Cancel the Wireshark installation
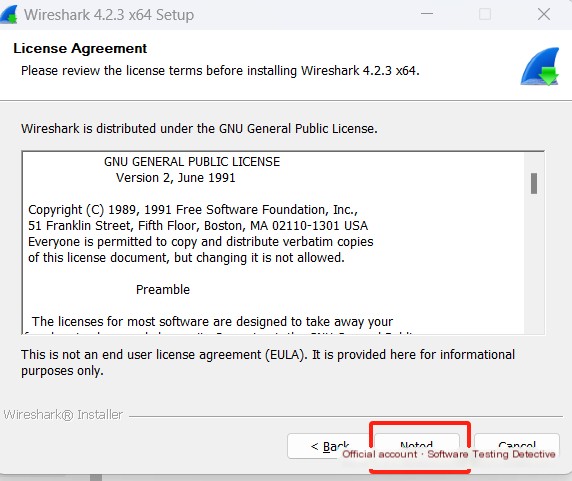Screen dimensions: 572x481 517,446
